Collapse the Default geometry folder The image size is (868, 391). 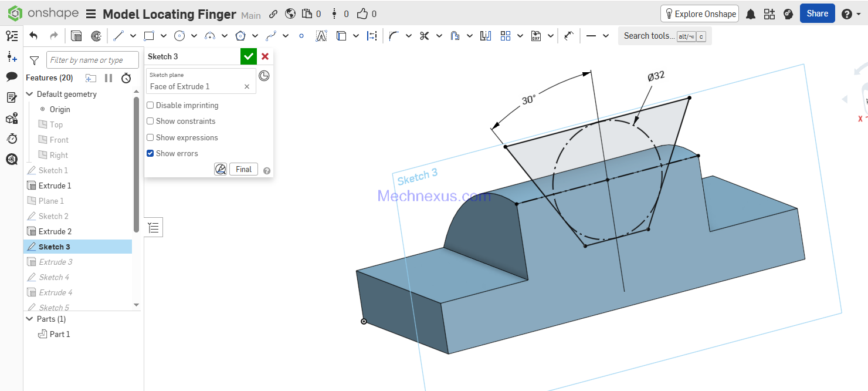29,94
